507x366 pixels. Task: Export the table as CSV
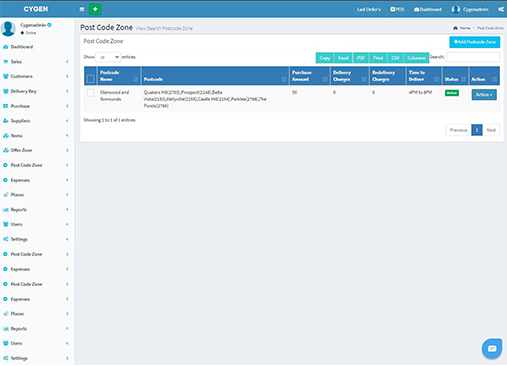[x=395, y=58]
